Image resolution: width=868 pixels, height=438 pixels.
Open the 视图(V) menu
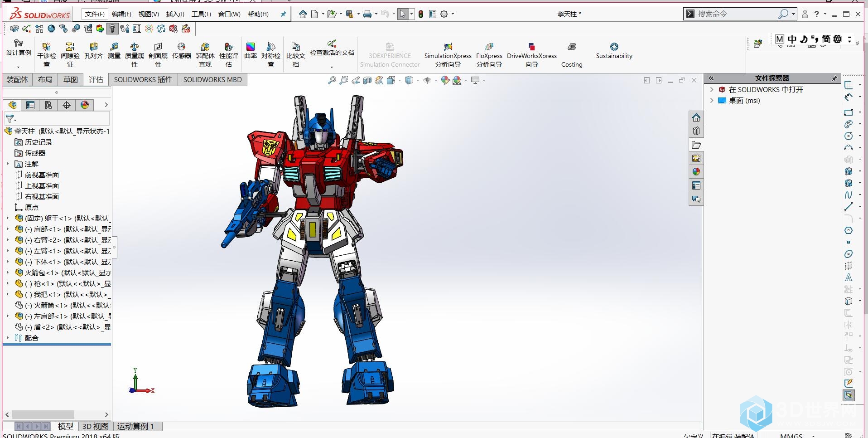tap(149, 14)
